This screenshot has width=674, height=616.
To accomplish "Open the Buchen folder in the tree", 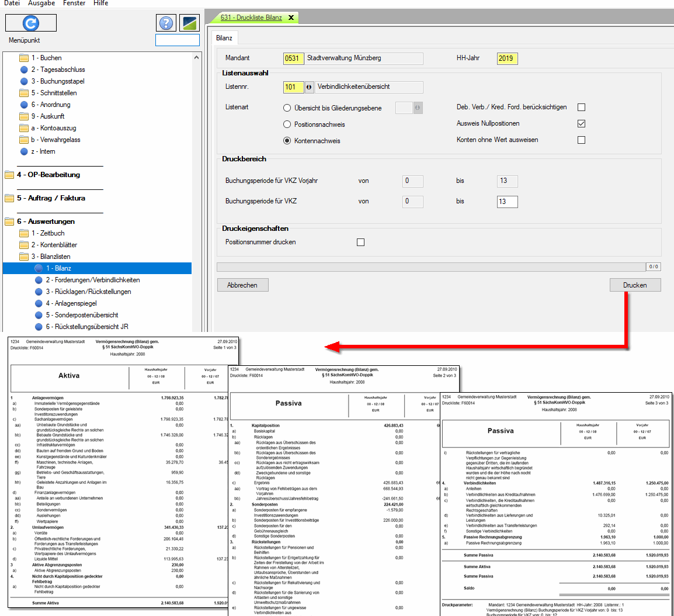I will tap(24, 58).
